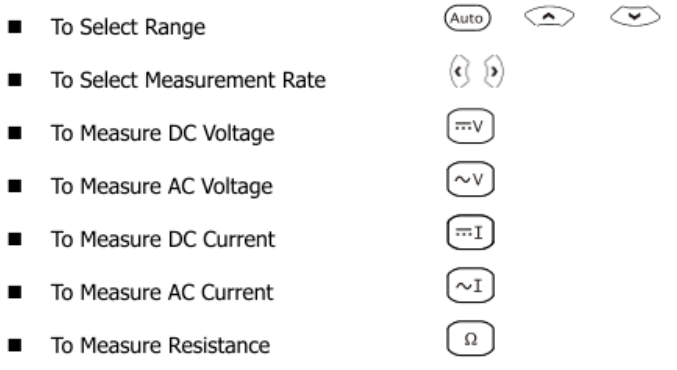This screenshot has height=370, width=677.
Task: Click the bullet beside To Measure Resistance
Action: 15,345
